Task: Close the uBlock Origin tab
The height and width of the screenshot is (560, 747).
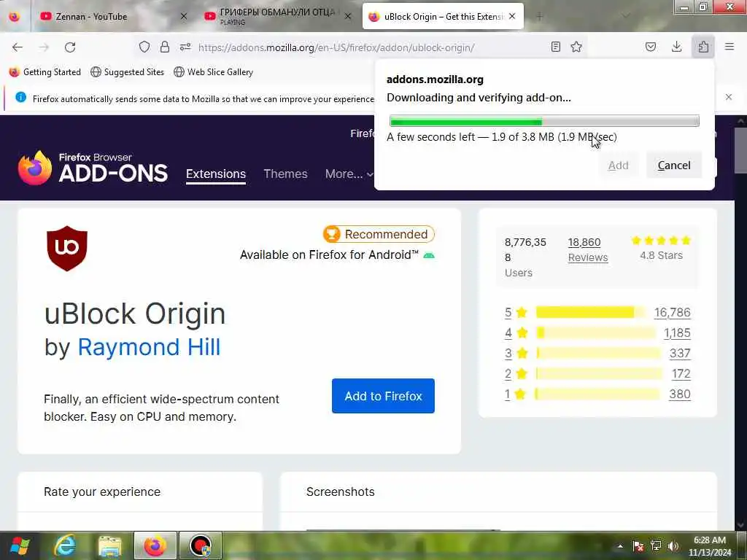Action: 512,16
